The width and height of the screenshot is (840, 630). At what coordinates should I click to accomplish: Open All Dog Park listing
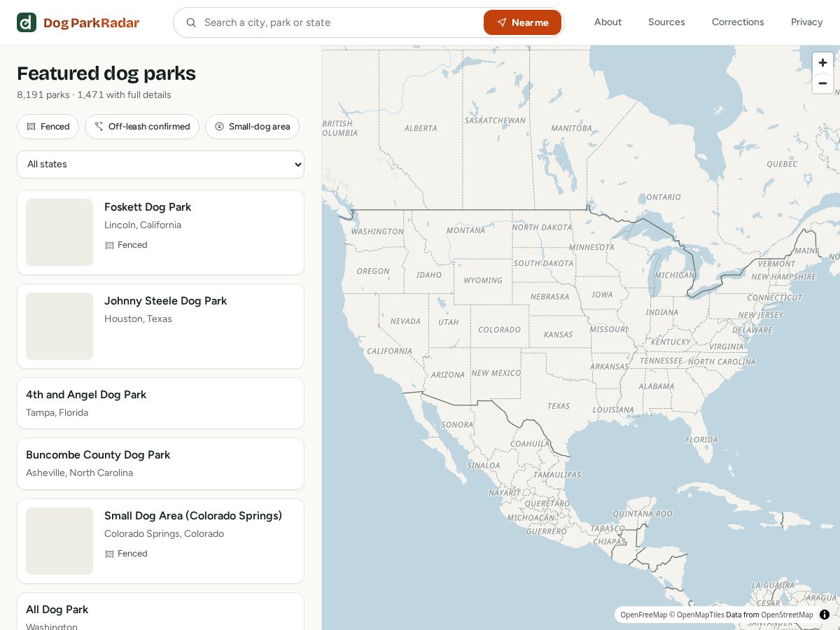point(160,612)
